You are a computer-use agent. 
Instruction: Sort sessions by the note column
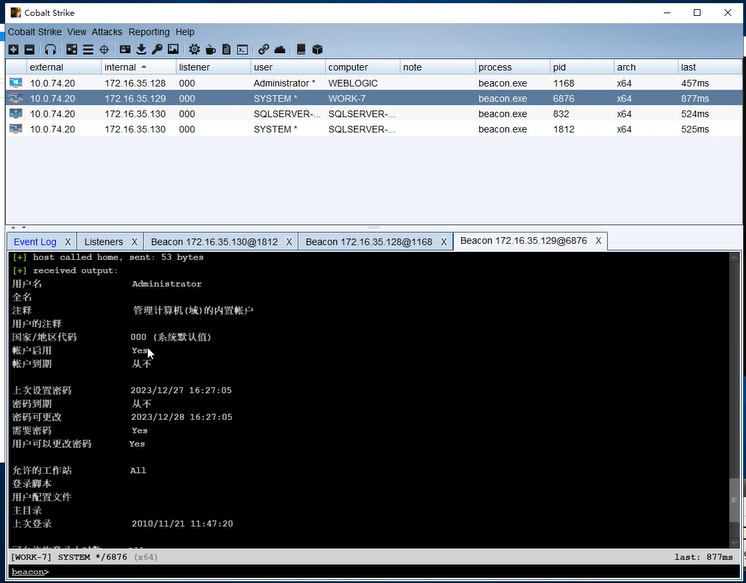point(437,67)
